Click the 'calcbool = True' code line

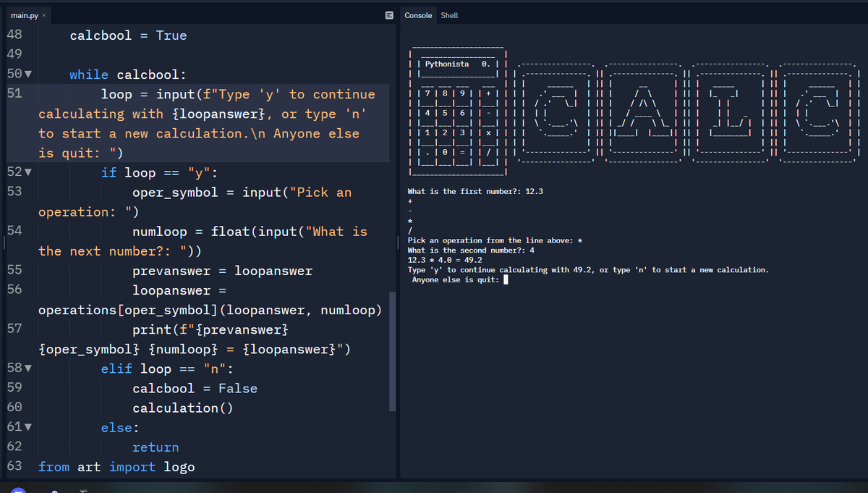click(x=128, y=35)
